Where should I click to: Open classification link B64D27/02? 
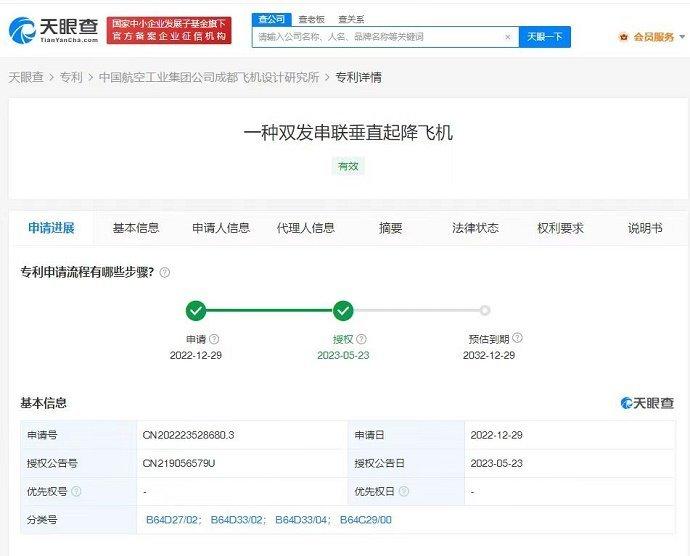(x=172, y=520)
